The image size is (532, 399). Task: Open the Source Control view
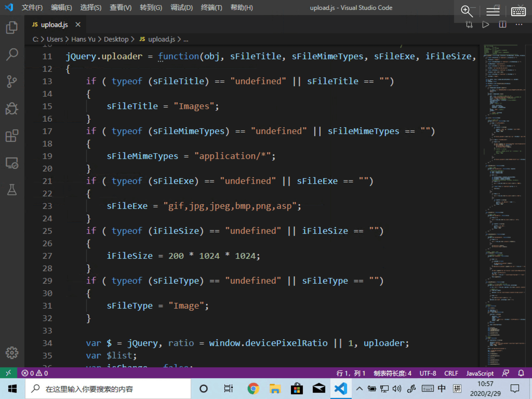click(x=12, y=81)
